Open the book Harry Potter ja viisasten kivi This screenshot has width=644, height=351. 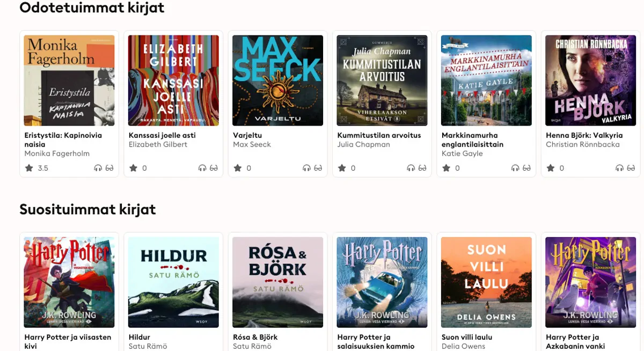[69, 282]
